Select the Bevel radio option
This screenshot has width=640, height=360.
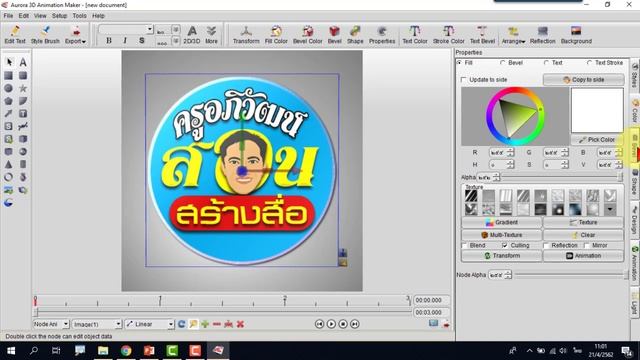pyautogui.click(x=502, y=63)
